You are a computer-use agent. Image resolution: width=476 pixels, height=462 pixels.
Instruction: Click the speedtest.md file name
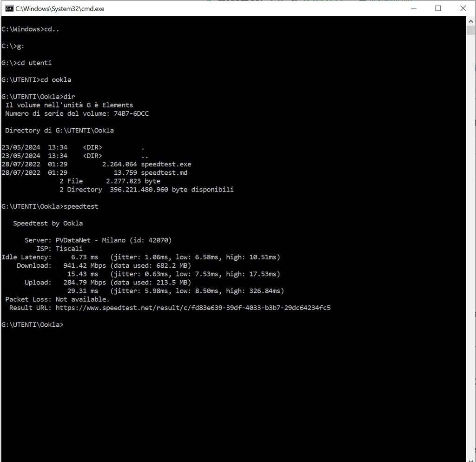click(164, 173)
